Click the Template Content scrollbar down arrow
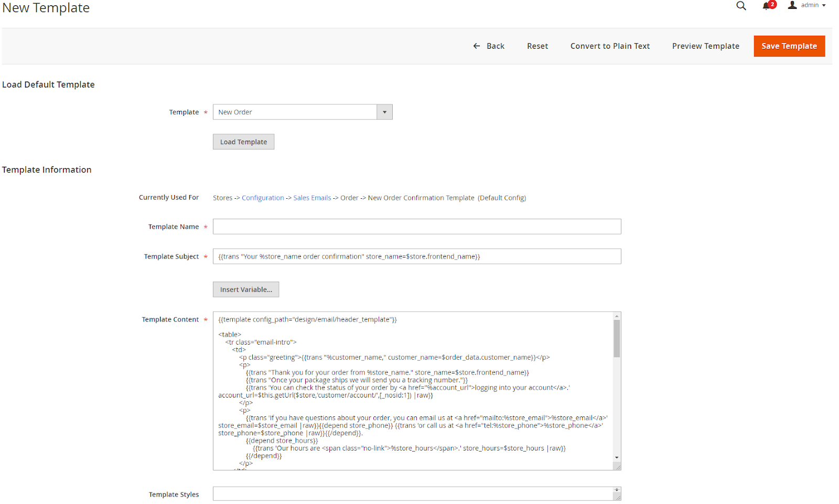The height and width of the screenshot is (504, 839). point(617,458)
